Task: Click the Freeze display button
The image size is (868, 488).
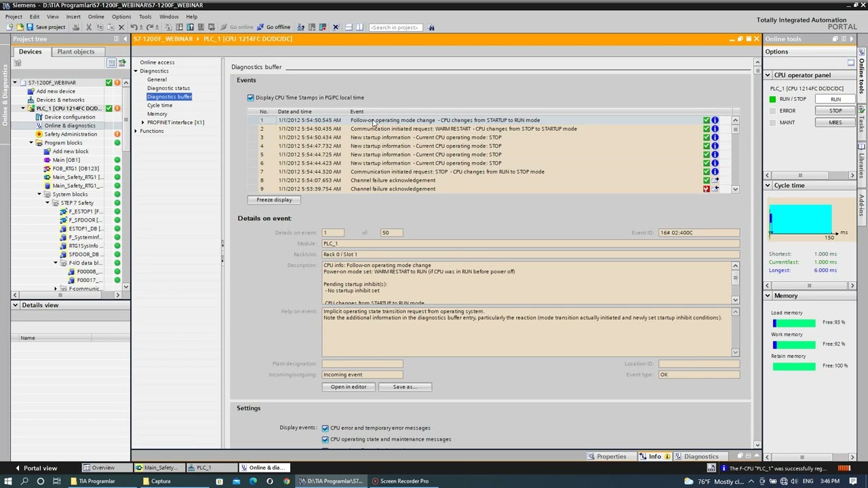Action: pyautogui.click(x=274, y=200)
